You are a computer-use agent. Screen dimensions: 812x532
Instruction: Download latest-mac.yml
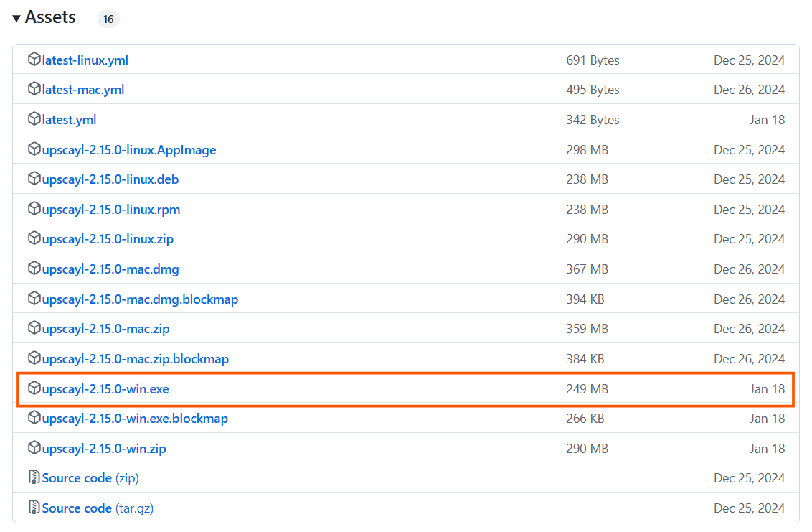[x=83, y=90]
